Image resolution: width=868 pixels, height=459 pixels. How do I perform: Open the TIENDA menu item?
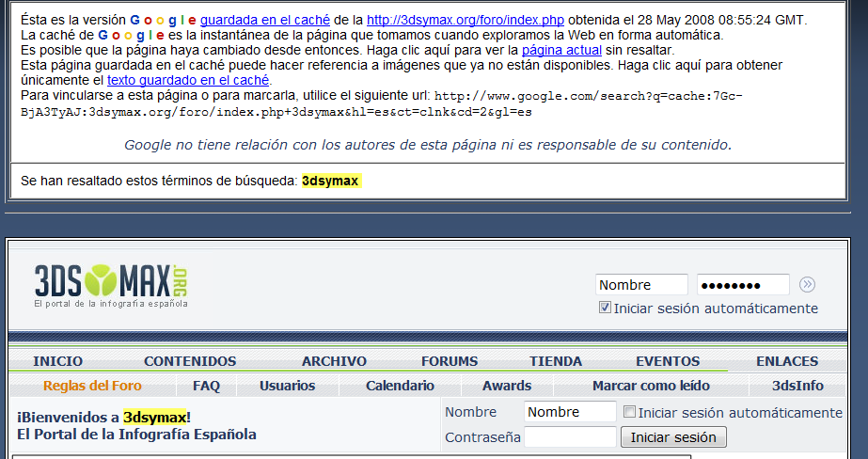555,361
